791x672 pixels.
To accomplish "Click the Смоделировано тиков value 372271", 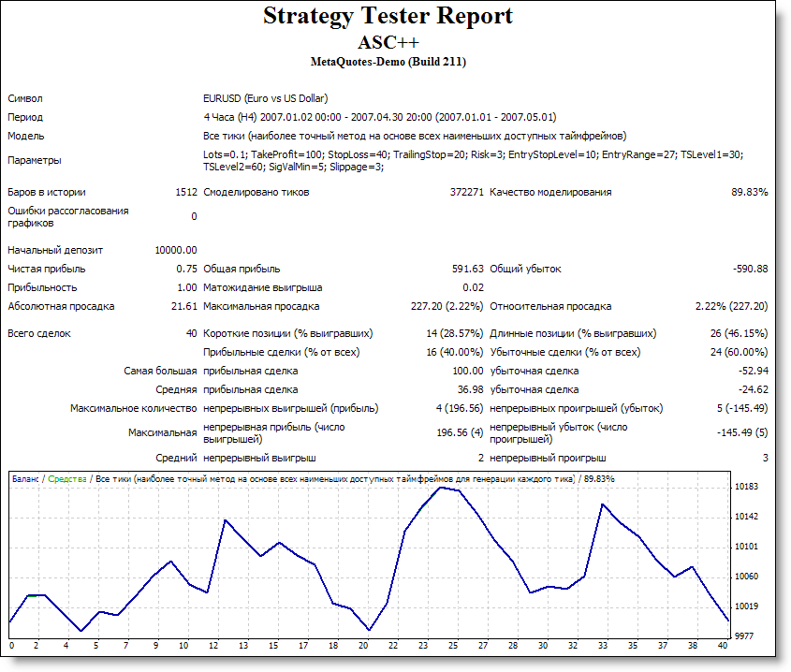I will pyautogui.click(x=466, y=192).
